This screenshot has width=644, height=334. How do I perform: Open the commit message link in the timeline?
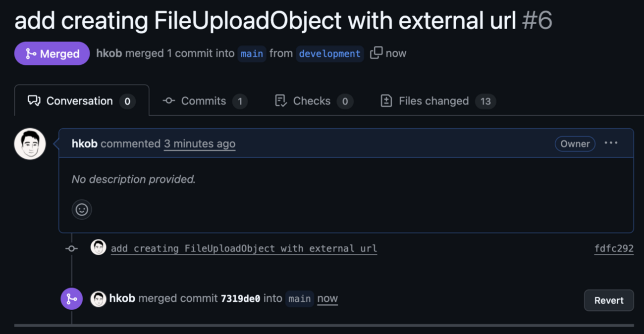[244, 248]
